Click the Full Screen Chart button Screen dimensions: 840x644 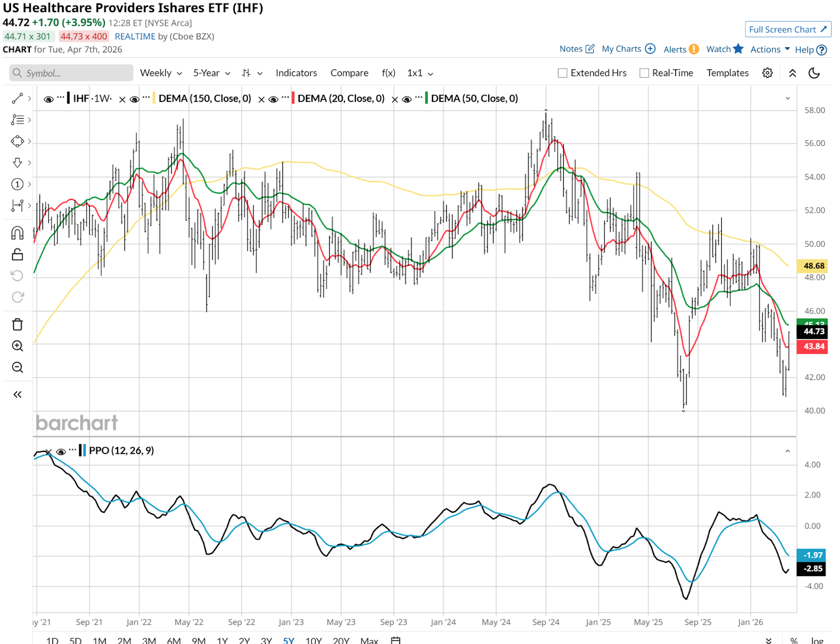(787, 29)
